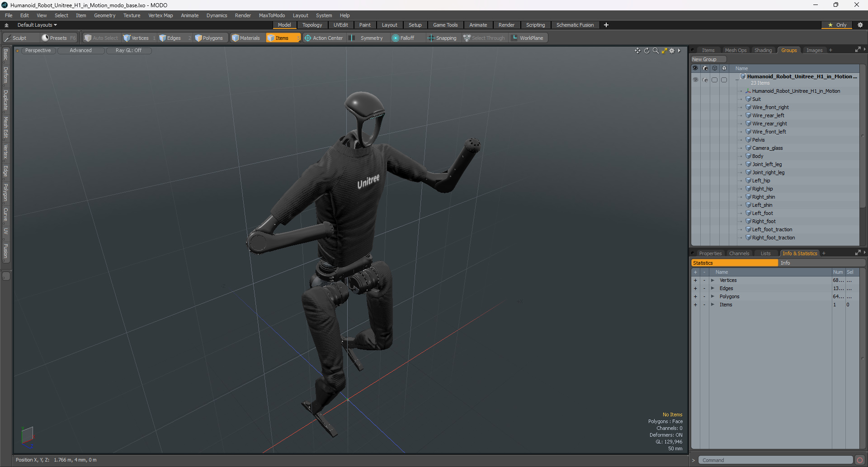Select the Pelvis item
The height and width of the screenshot is (467, 868).
758,140
